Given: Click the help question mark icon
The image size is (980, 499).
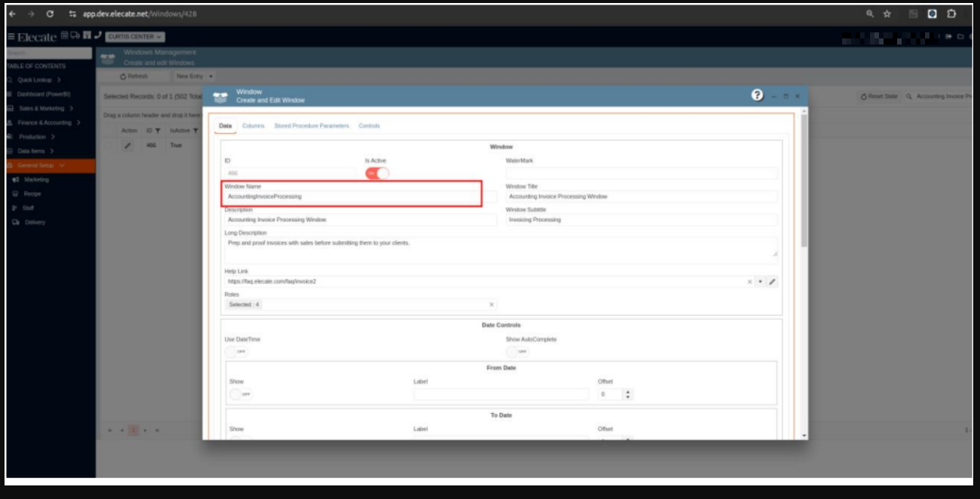Looking at the screenshot, I should (x=757, y=95).
